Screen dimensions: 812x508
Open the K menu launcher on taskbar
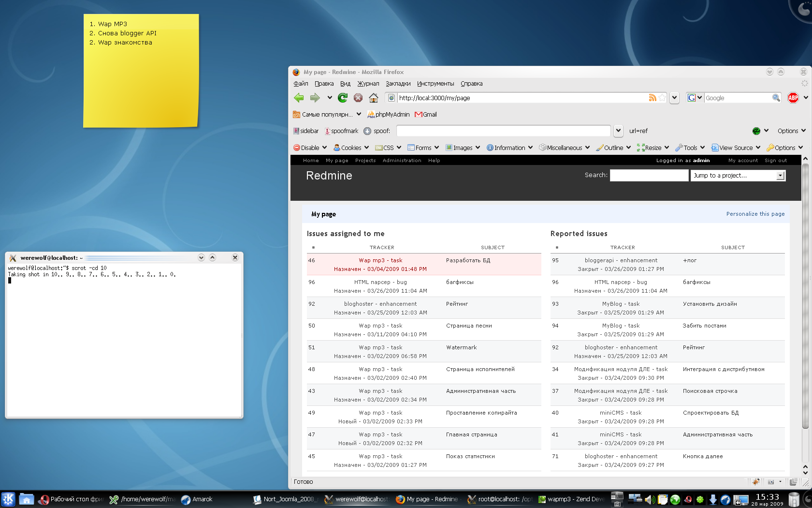(8, 499)
